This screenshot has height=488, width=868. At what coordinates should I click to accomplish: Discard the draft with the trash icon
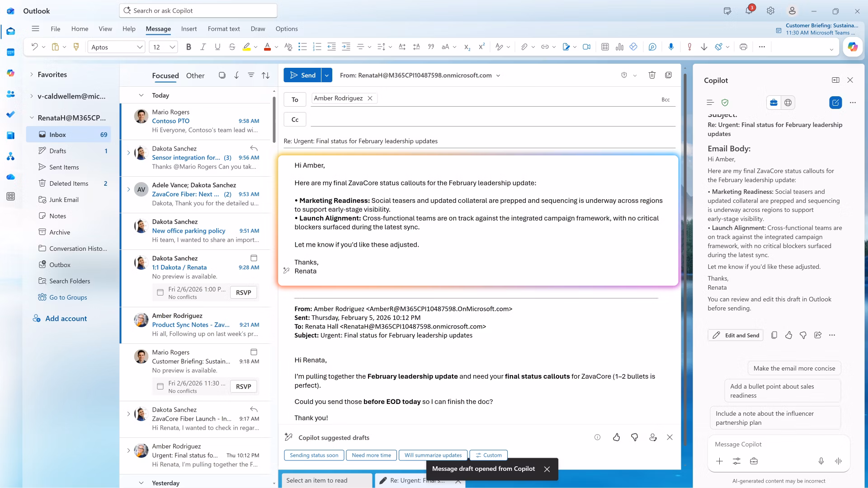(652, 75)
